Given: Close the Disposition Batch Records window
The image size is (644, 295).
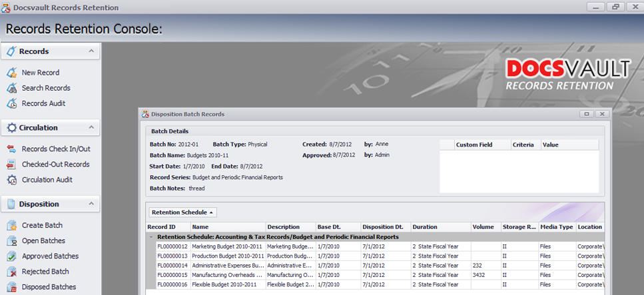Looking at the screenshot, I should tap(601, 114).
